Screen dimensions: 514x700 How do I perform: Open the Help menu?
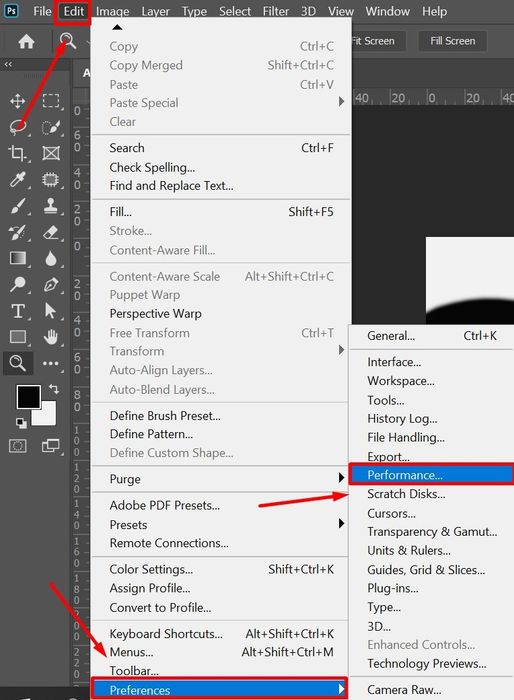(434, 11)
